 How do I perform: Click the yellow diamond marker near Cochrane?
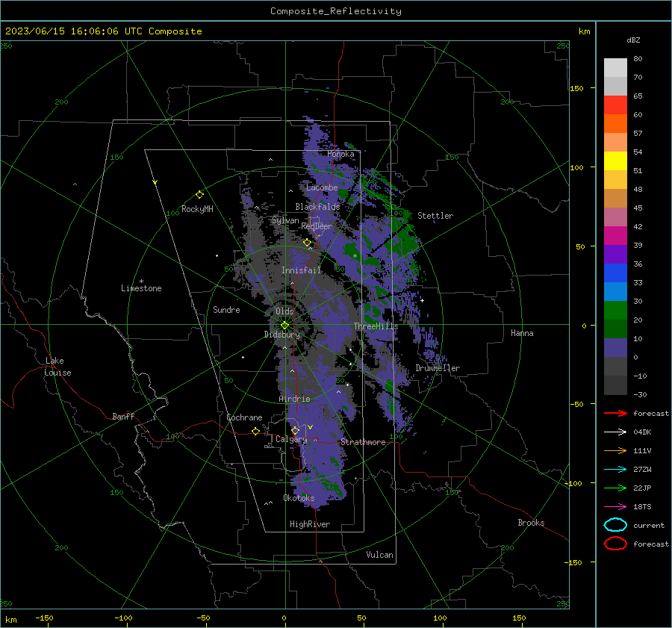coord(255,432)
